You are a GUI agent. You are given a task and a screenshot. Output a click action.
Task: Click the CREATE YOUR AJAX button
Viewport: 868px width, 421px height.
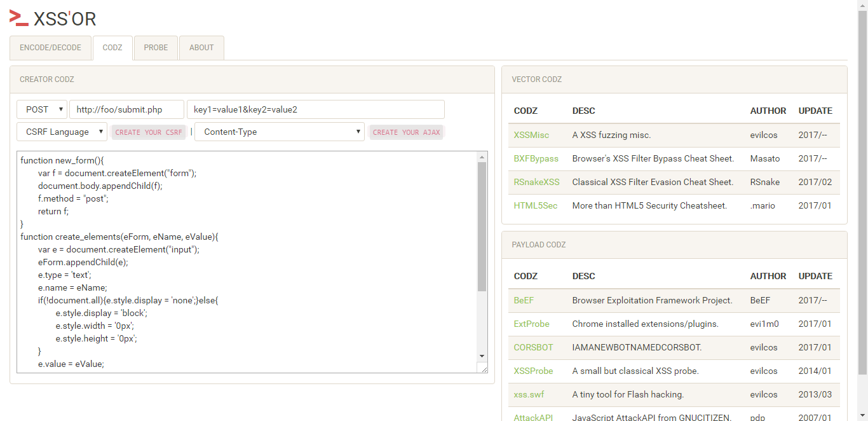[406, 132]
